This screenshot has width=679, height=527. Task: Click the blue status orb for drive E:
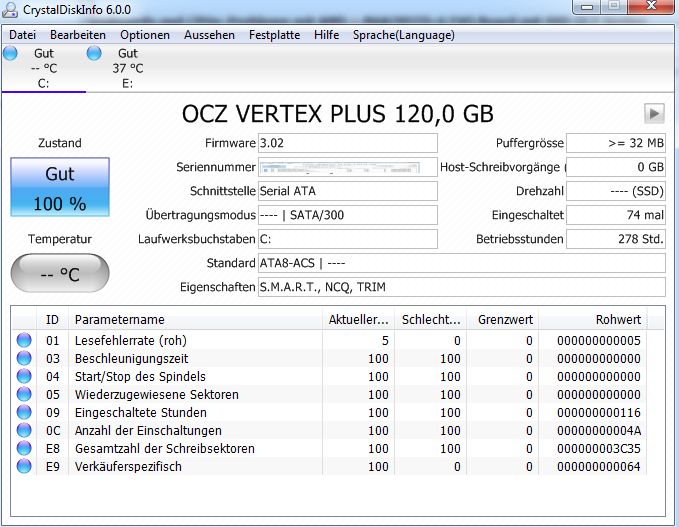pyautogui.click(x=94, y=53)
